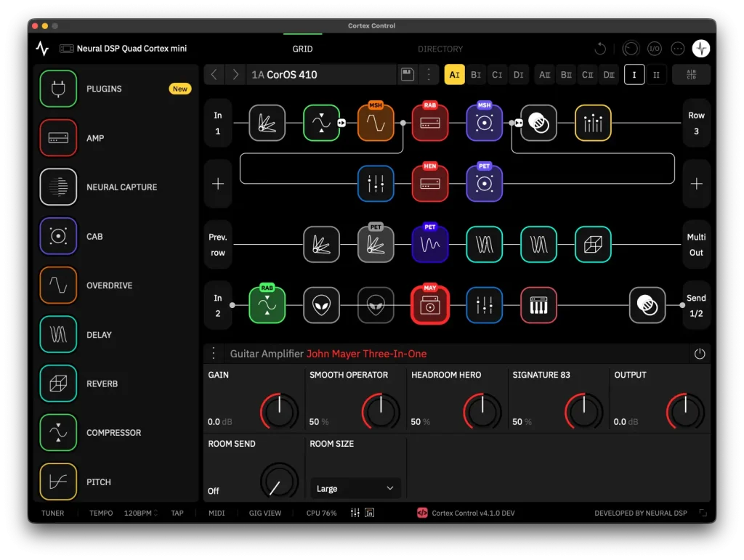
Task: Select the orange MSH overdrive block
Action: 376,123
